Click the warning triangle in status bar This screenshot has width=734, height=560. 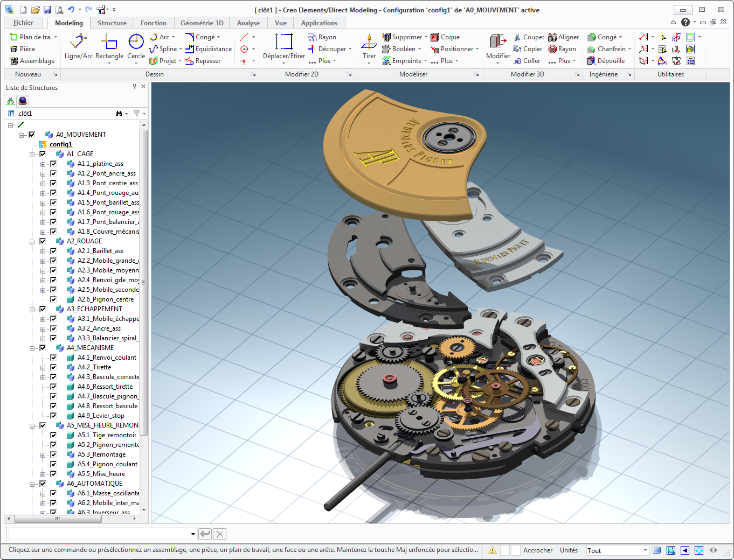493,550
